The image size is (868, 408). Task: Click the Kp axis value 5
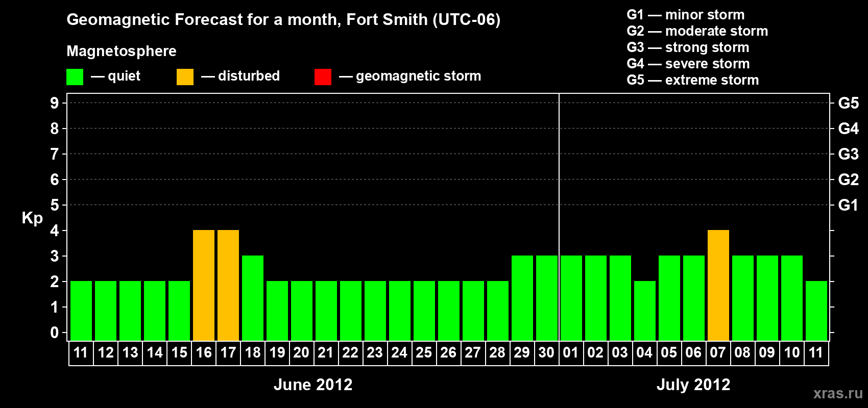coord(55,205)
